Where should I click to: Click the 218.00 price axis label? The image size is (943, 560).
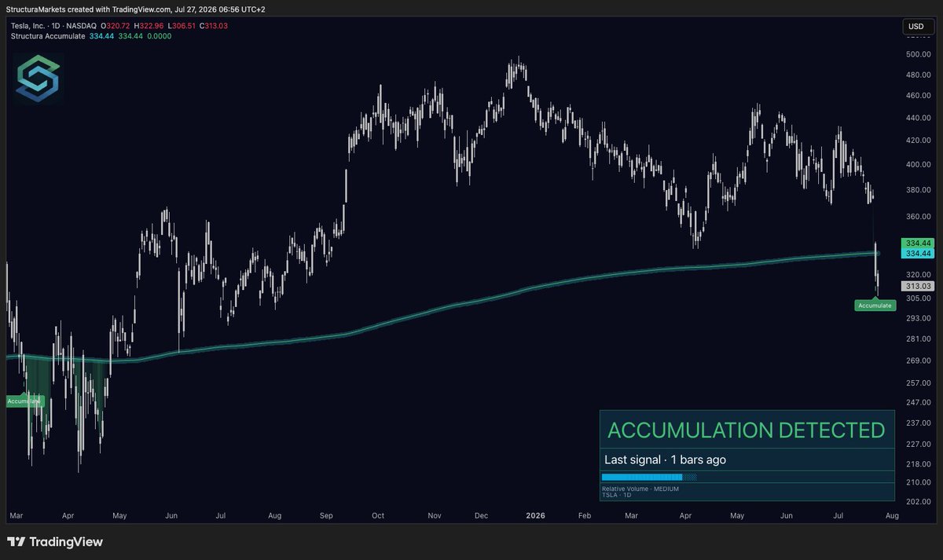coord(918,463)
